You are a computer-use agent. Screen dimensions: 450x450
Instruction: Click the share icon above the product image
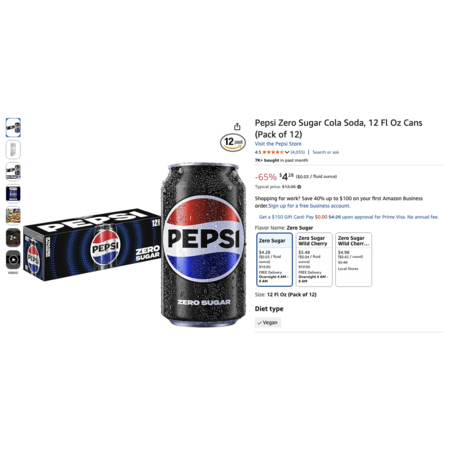tap(237, 127)
